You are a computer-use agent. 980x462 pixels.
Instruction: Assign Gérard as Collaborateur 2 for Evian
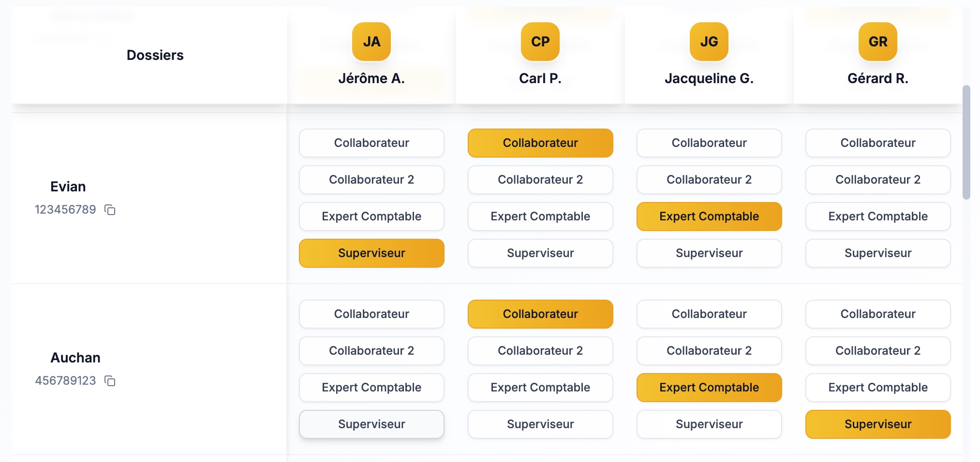pos(878,180)
